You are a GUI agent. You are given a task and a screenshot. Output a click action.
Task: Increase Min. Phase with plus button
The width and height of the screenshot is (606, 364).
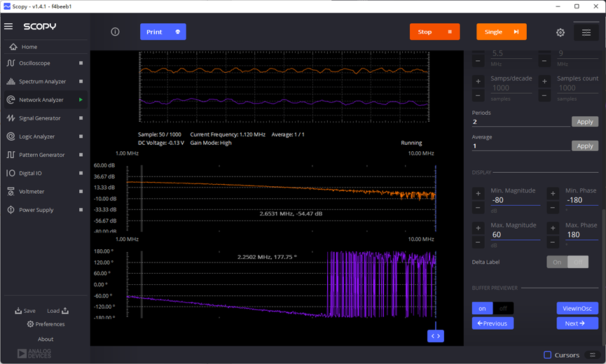click(553, 193)
